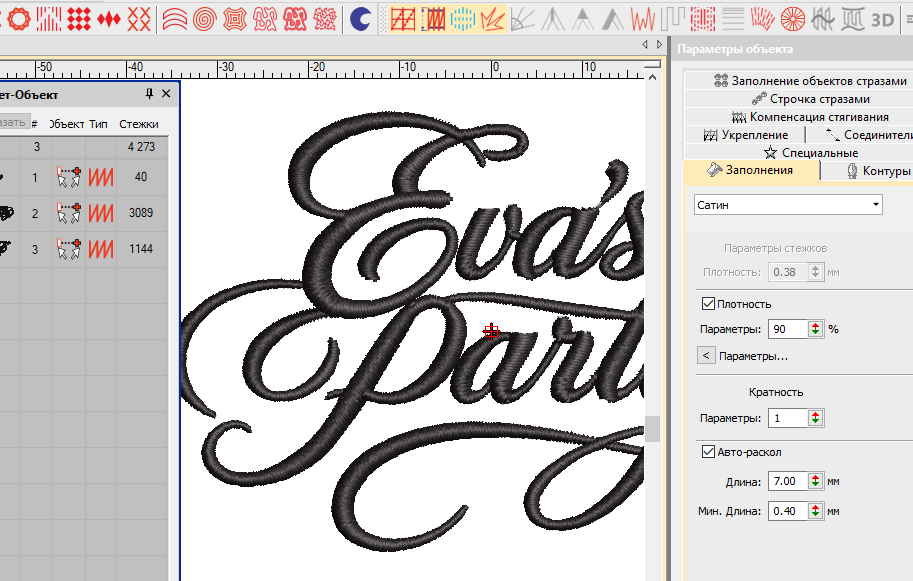Click the Длина value field showing 7.00
The width and height of the screenshot is (913, 581).
(x=786, y=482)
